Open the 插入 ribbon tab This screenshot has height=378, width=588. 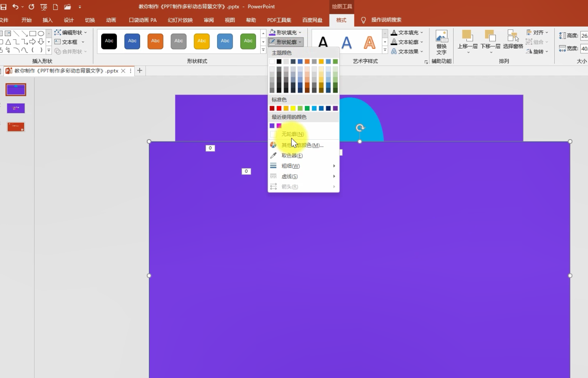pyautogui.click(x=47, y=20)
